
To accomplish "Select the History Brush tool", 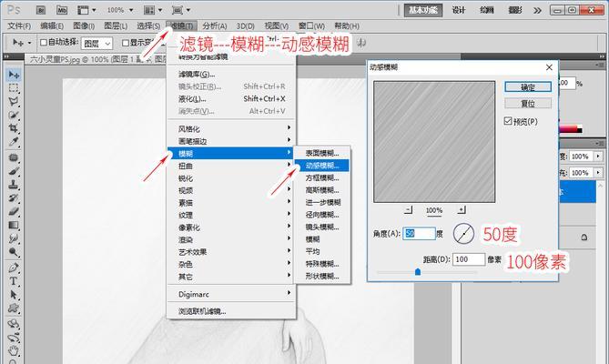I will click(14, 198).
